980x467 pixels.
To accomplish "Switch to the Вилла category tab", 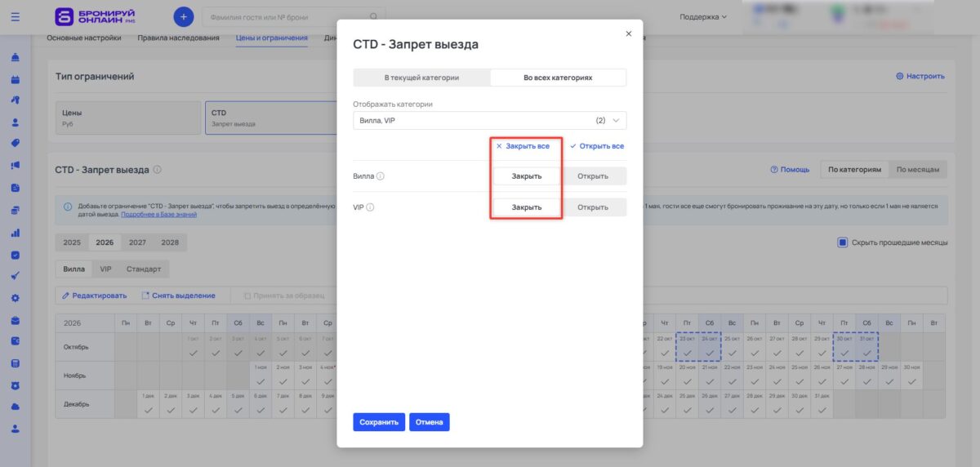I will point(73,269).
